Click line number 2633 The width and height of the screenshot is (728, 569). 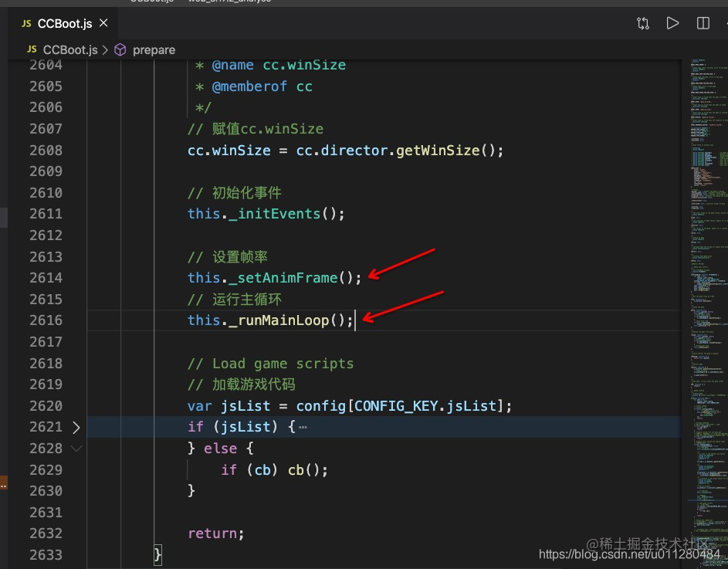click(46, 555)
